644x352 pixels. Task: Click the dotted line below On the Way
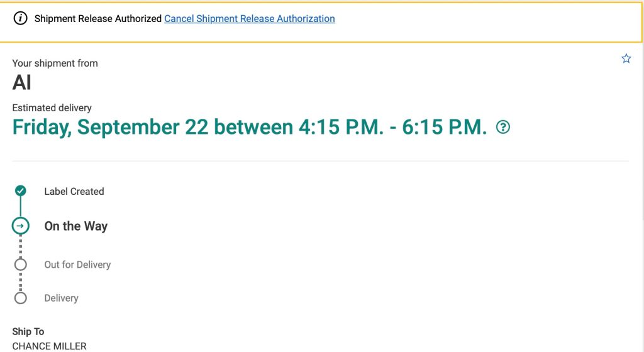(x=21, y=246)
